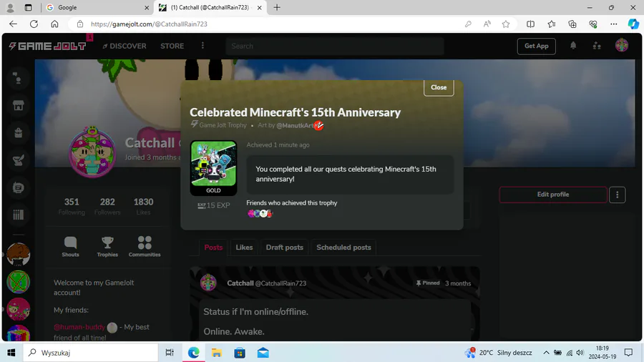Click the Wyszukaj taskbar search box
Screen dimensions: 644x362
pyautogui.click(x=90, y=353)
